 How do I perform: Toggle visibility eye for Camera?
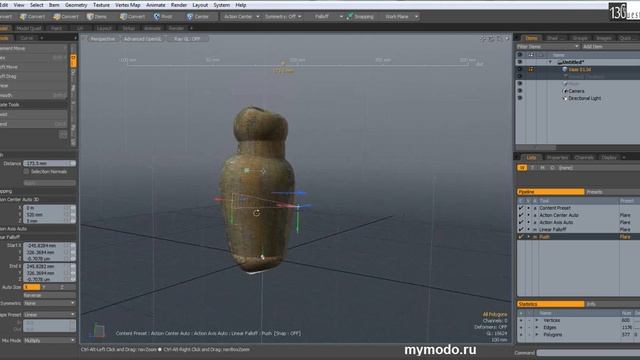coord(520,91)
